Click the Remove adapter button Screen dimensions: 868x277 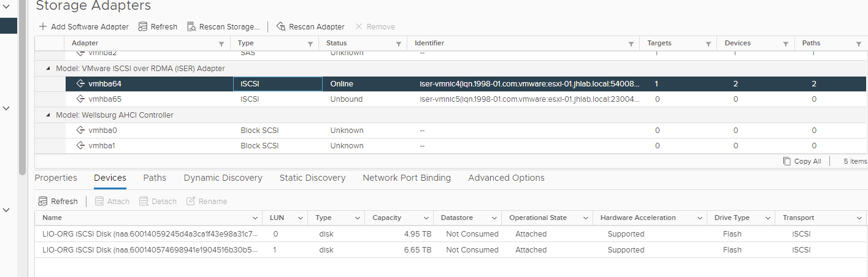pyautogui.click(x=375, y=26)
